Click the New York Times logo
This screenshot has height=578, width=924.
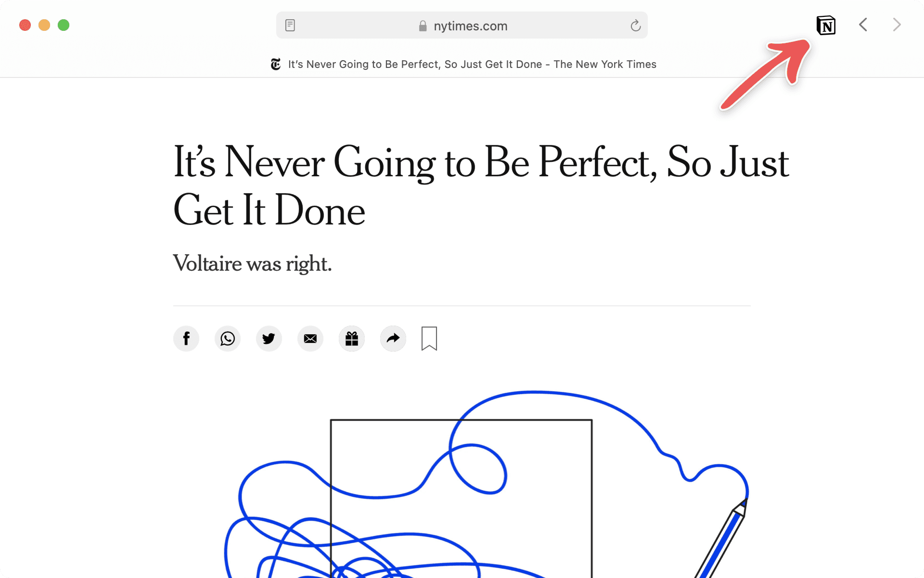tap(275, 64)
